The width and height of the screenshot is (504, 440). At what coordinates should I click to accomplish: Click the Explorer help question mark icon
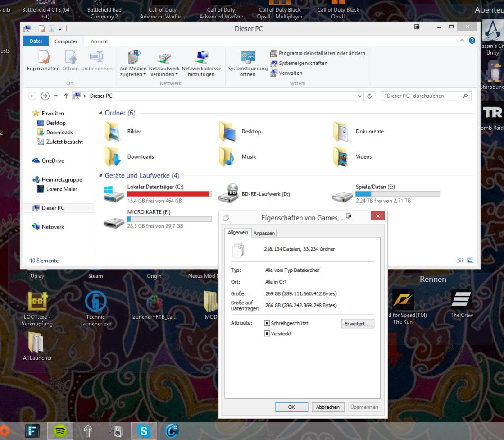[x=472, y=41]
